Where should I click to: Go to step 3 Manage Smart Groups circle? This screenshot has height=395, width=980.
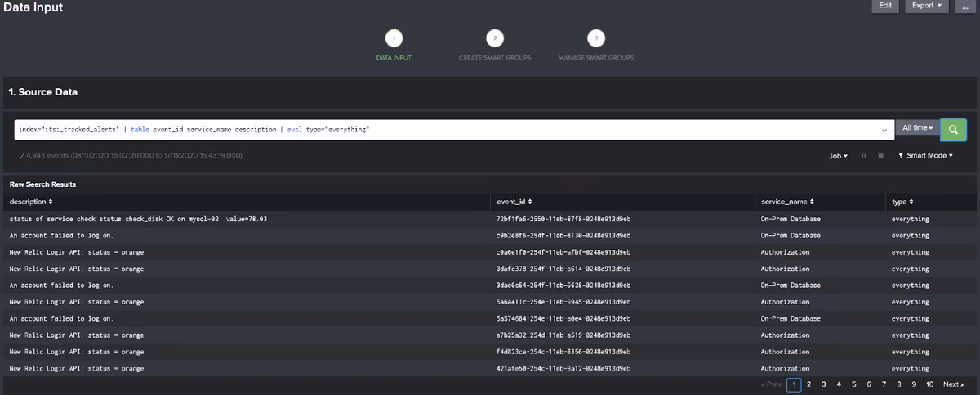(596, 38)
